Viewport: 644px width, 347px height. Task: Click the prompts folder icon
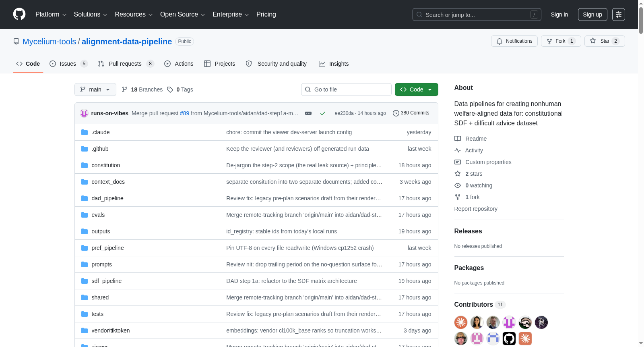coord(85,264)
